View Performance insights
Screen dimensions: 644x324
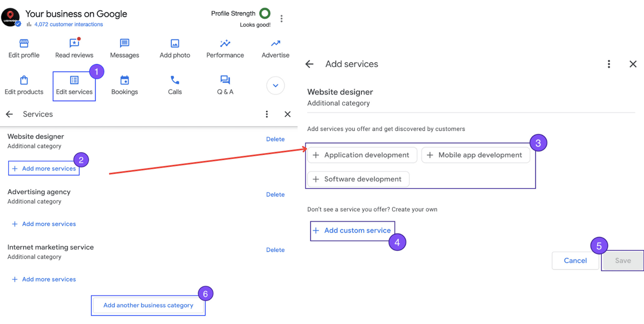click(x=225, y=48)
